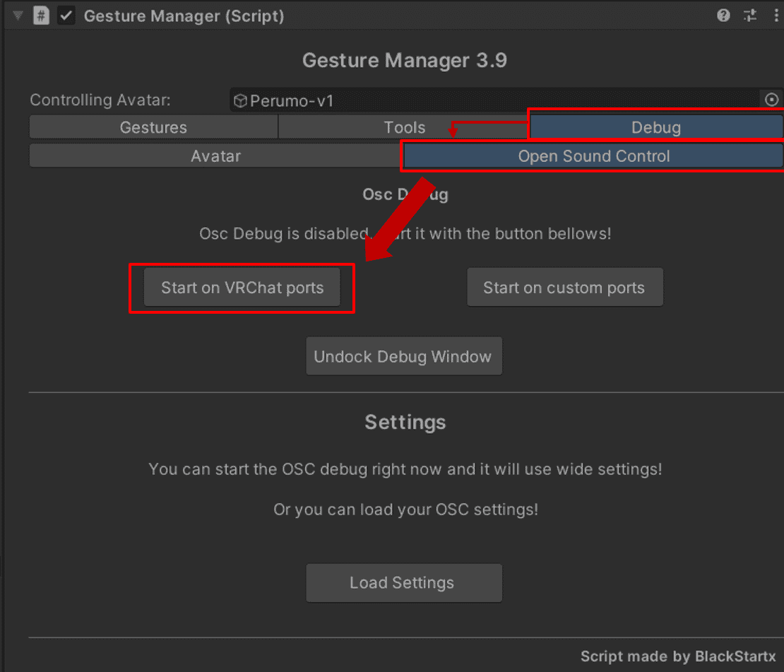Click Start on custom ports button

[564, 288]
